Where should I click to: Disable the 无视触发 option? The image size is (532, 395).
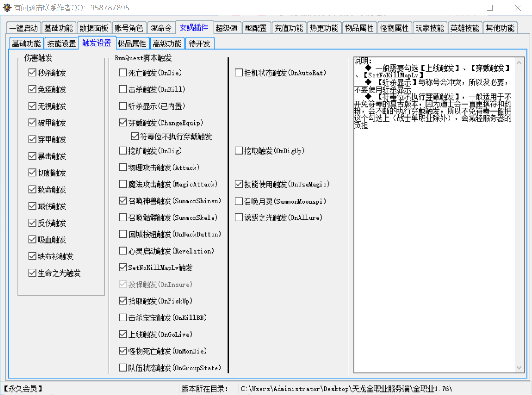tap(47, 106)
